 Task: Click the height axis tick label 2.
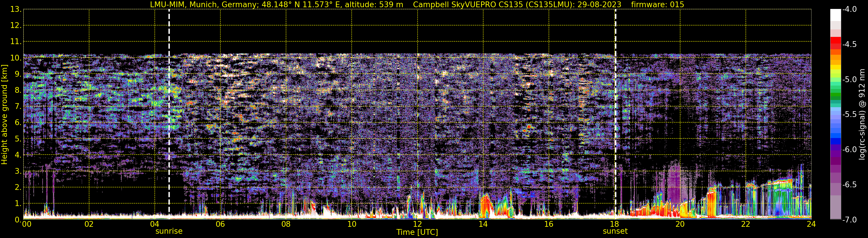pos(18,187)
